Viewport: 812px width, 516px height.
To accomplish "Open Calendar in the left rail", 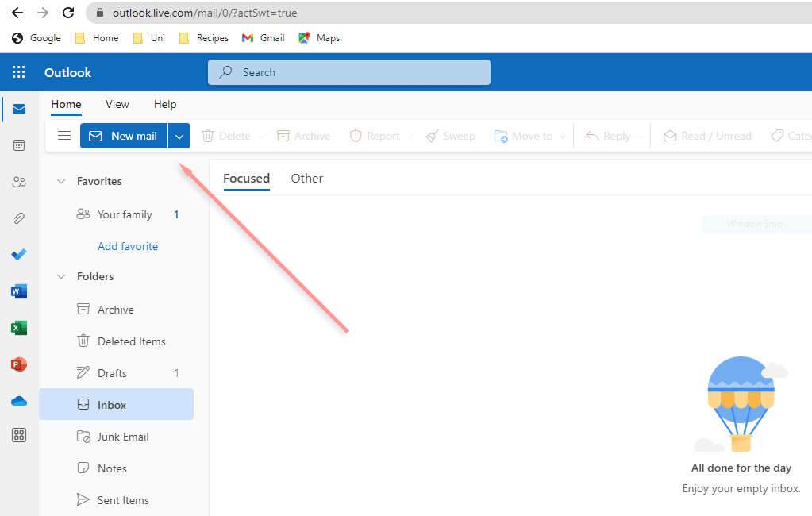I will [19, 145].
